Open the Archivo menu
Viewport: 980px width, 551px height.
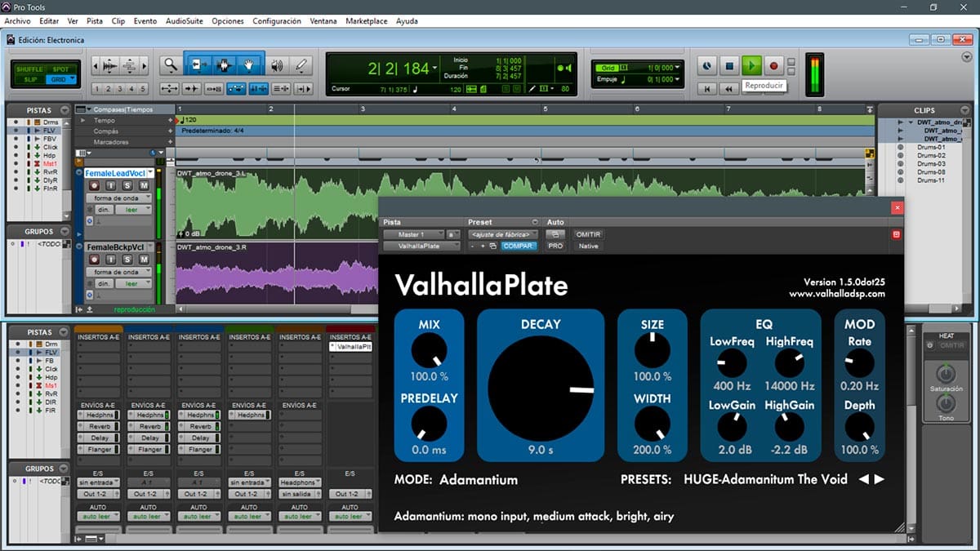(17, 20)
